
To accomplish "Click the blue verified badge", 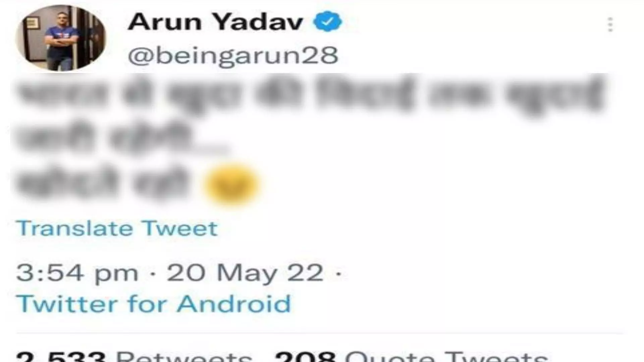I will [x=327, y=21].
